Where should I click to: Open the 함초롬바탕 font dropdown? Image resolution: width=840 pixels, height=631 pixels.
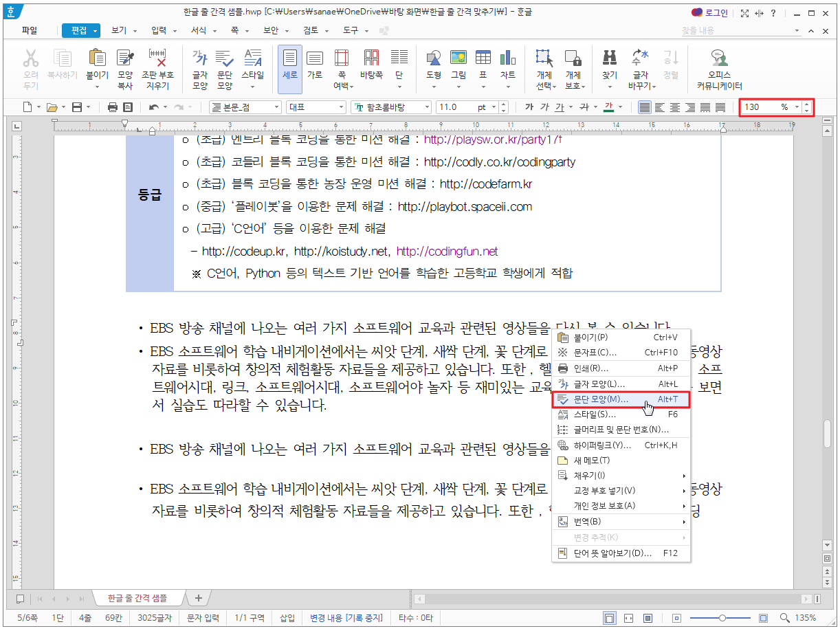pyautogui.click(x=426, y=107)
